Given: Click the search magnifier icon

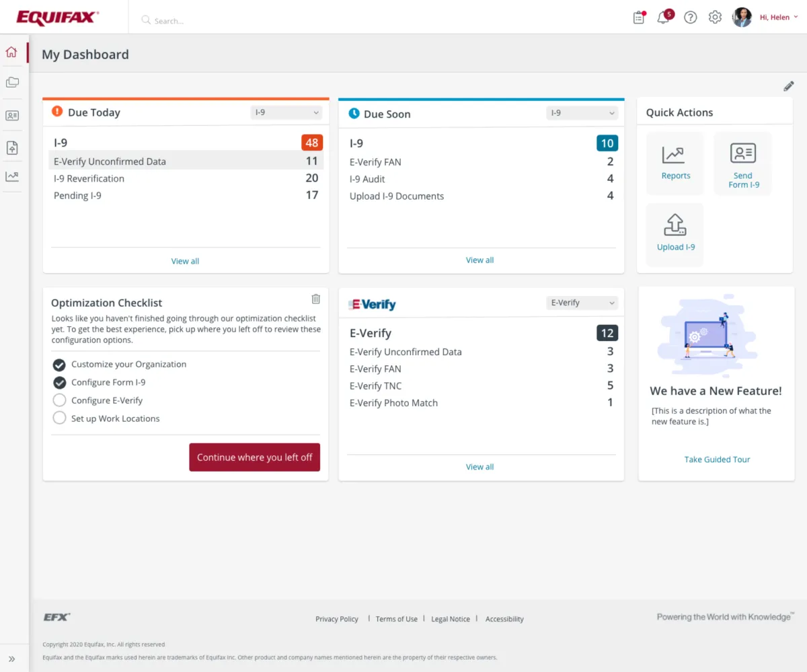Looking at the screenshot, I should pyautogui.click(x=146, y=20).
